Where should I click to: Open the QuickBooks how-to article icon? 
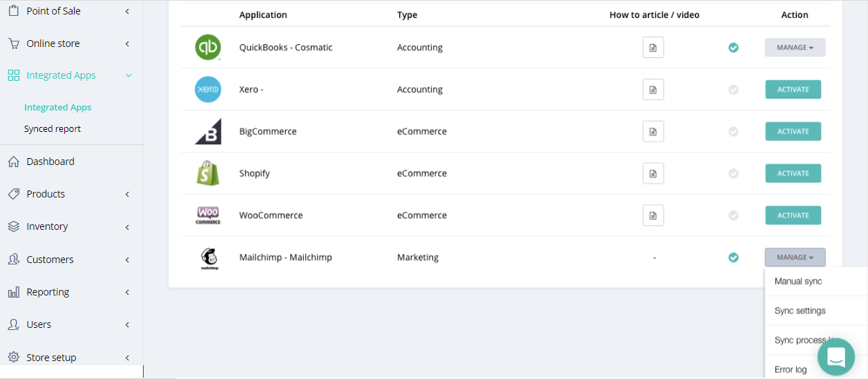pyautogui.click(x=653, y=48)
